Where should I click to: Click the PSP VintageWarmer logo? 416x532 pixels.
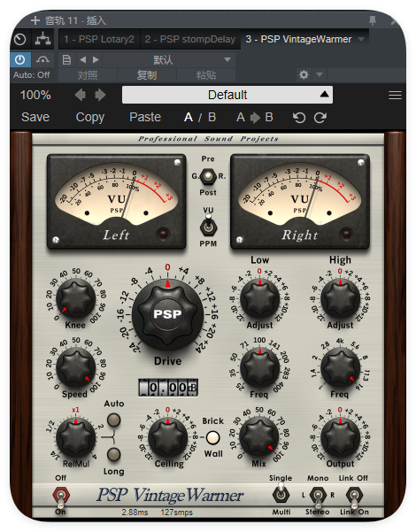pyautogui.click(x=170, y=495)
